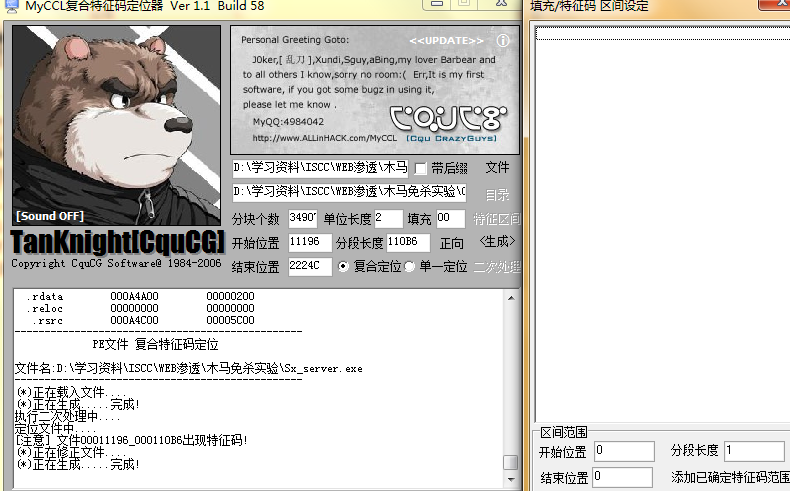Click the MyQQ:4984042 text
Screen dimensions: 790x491
tap(288, 122)
